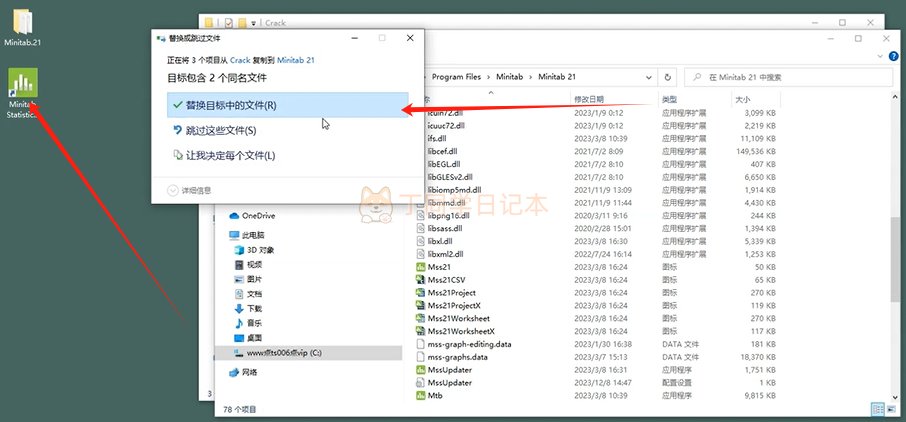This screenshot has height=422, width=906.
Task: Switch to details view layout
Action: (877, 408)
